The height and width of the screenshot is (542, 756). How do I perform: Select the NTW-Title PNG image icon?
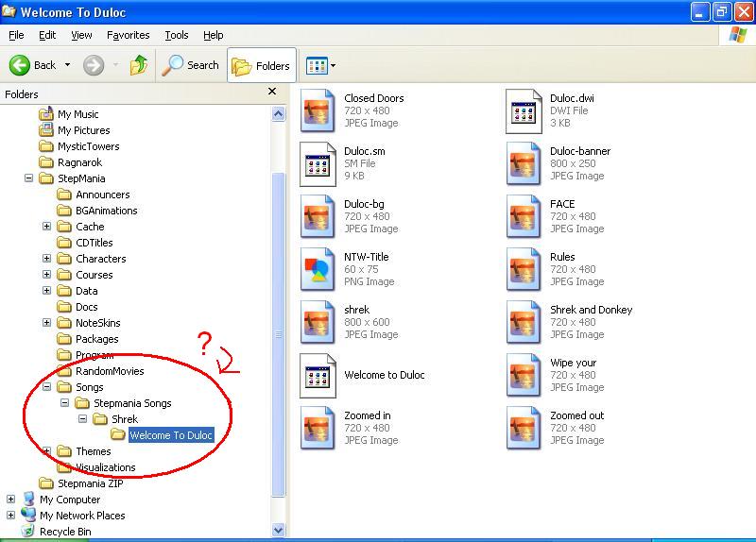[318, 269]
